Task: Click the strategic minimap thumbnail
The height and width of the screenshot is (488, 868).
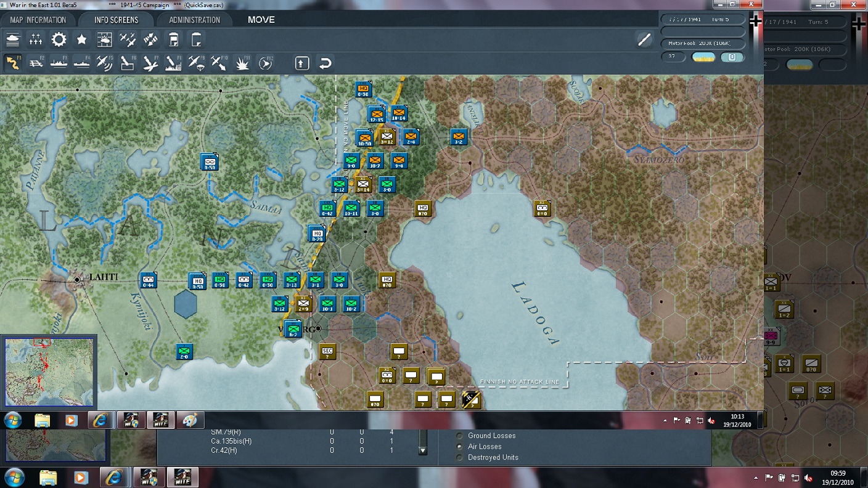Action: [x=49, y=372]
